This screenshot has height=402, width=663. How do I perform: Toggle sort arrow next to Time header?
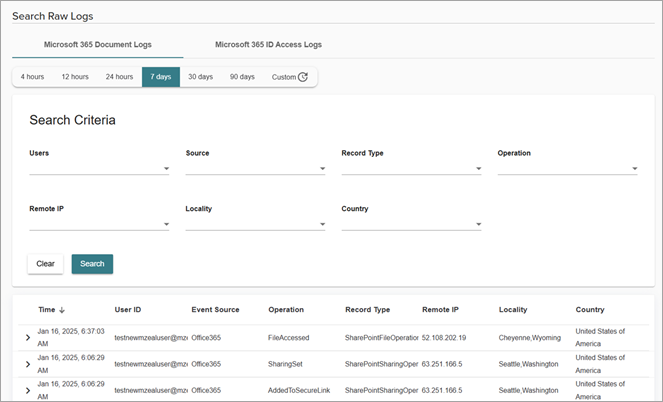coord(62,310)
